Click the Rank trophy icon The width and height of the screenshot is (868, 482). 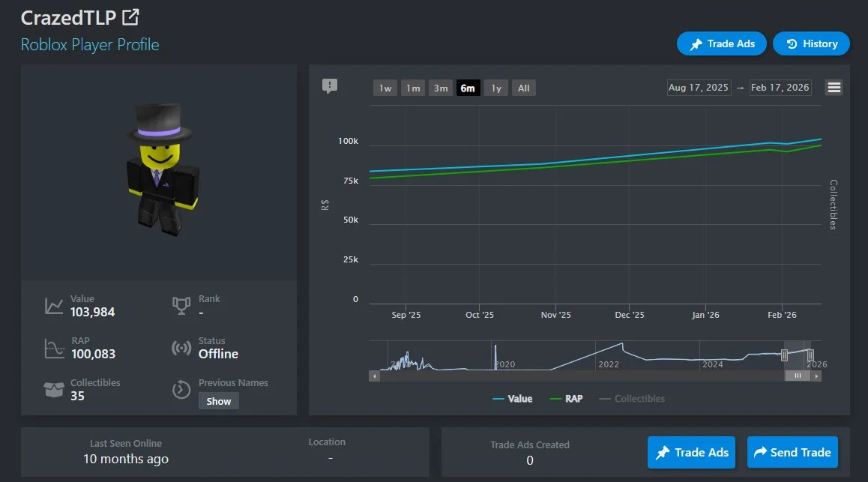tap(181, 306)
